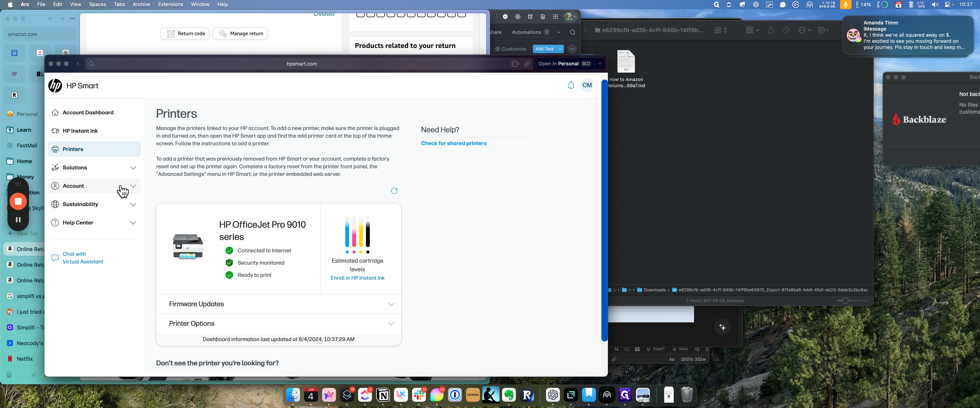This screenshot has width=980, height=408.
Task: Open the Extensions menu in the menu bar
Action: pyautogui.click(x=170, y=5)
